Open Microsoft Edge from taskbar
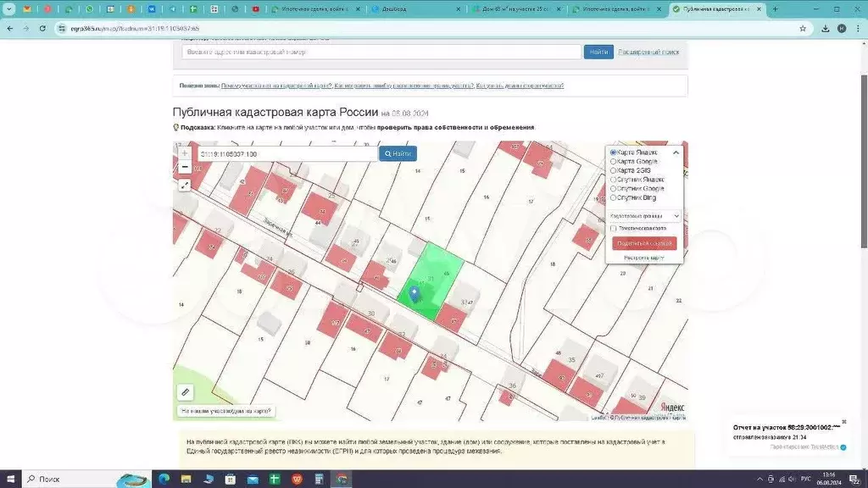 (x=164, y=480)
